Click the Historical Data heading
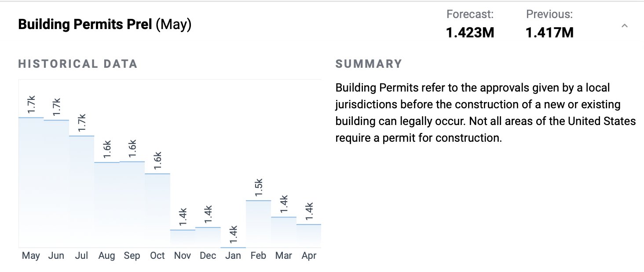Screen dimensions: 644x272 point(78,64)
